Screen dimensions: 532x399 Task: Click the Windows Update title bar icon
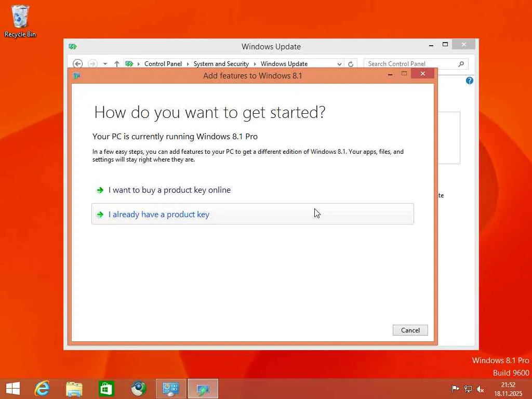pyautogui.click(x=73, y=46)
